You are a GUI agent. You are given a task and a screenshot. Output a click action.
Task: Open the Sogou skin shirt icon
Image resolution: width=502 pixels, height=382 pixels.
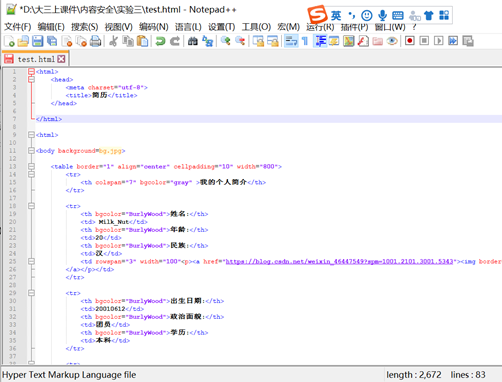[429, 15]
